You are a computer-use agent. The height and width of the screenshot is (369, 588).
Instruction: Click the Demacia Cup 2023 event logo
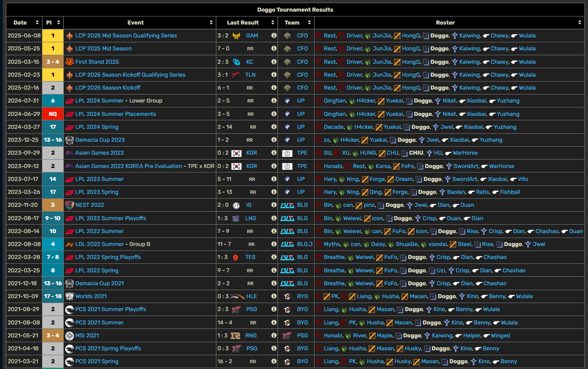69,140
